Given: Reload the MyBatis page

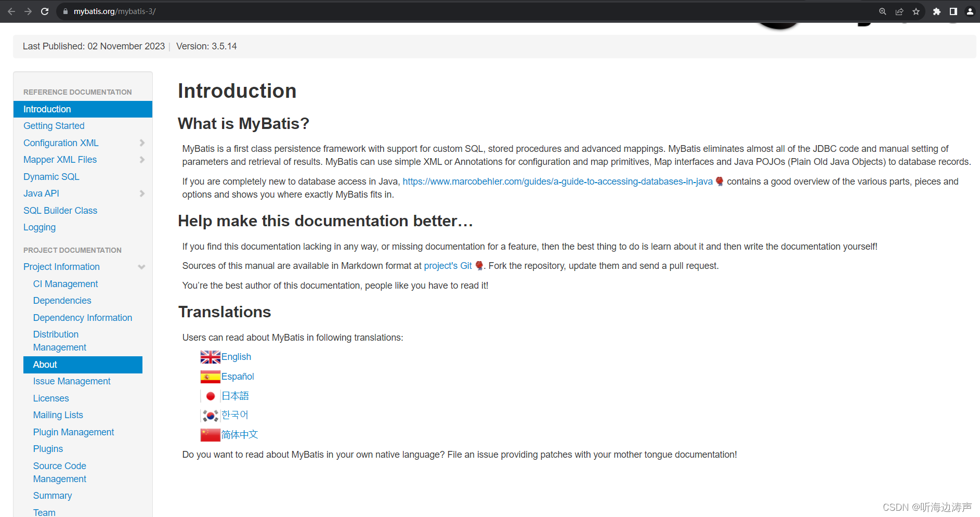Looking at the screenshot, I should tap(45, 11).
